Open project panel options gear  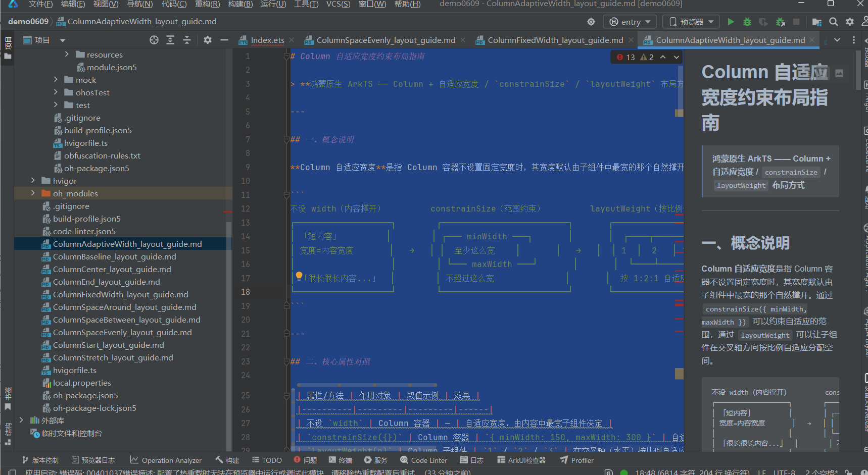pos(208,40)
